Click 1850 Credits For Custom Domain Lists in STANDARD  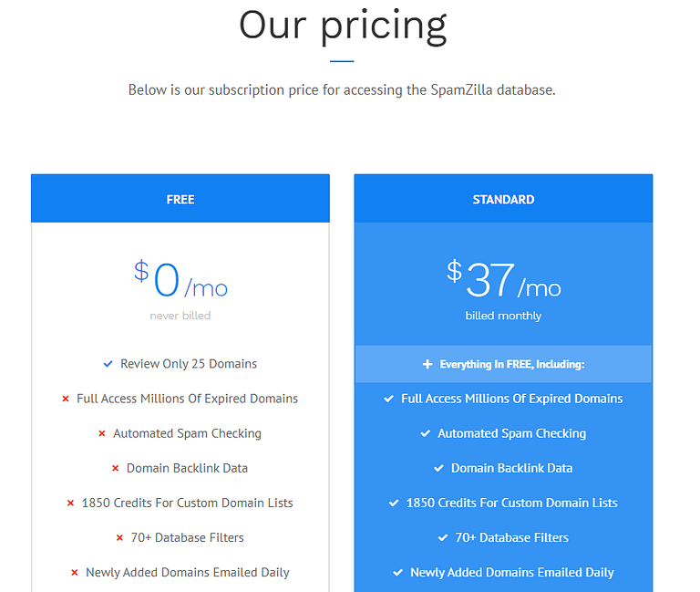click(x=512, y=503)
